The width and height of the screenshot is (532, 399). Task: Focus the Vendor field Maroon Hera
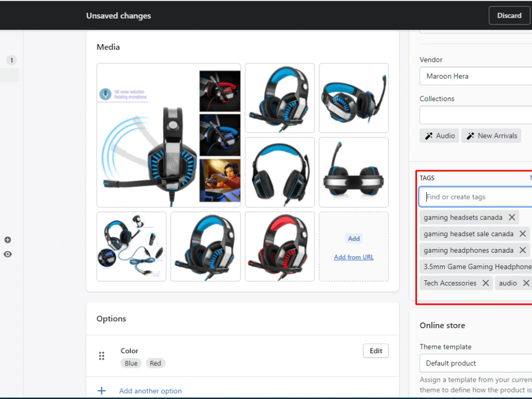tap(476, 76)
